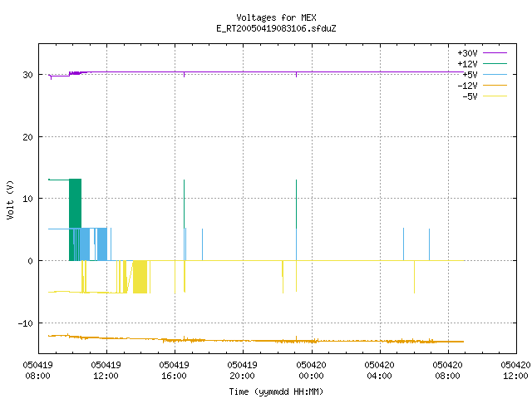Image resolution: width=532 pixels, height=399 pixels.
Task: Click the x-axis label '050419 12:00'
Action: [106, 371]
